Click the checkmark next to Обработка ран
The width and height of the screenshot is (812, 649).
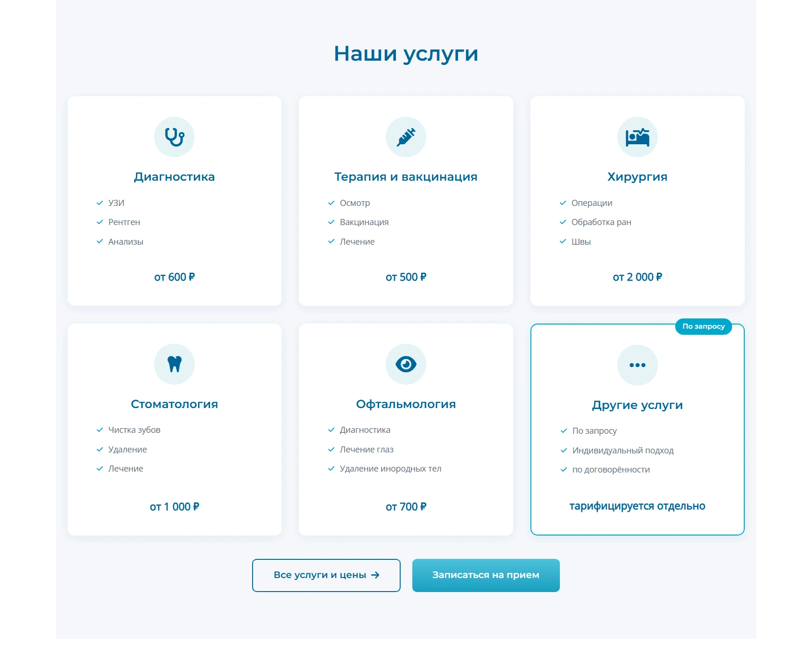[x=563, y=222]
